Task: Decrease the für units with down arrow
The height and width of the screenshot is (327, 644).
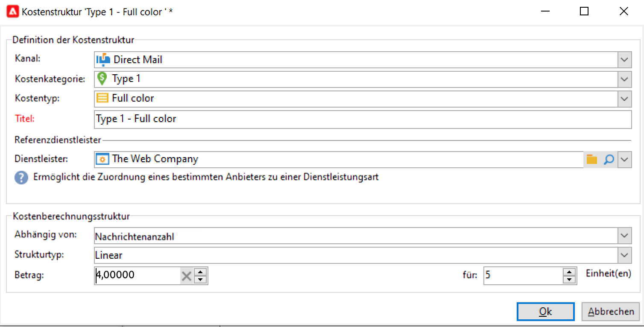Action: [x=569, y=280]
